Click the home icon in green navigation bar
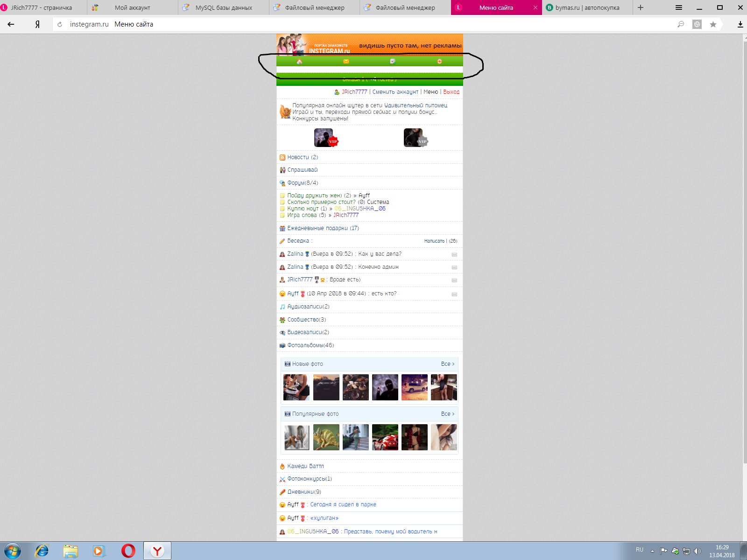747x560 pixels. (299, 62)
